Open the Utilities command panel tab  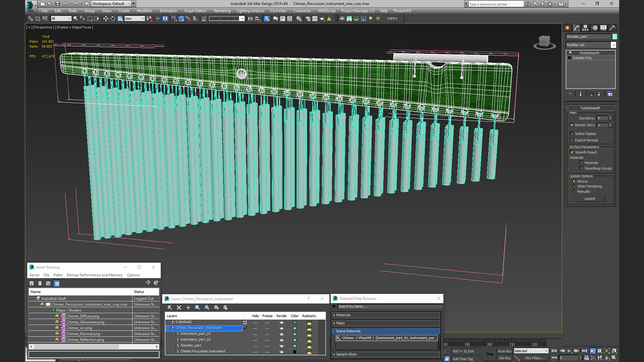point(612,28)
